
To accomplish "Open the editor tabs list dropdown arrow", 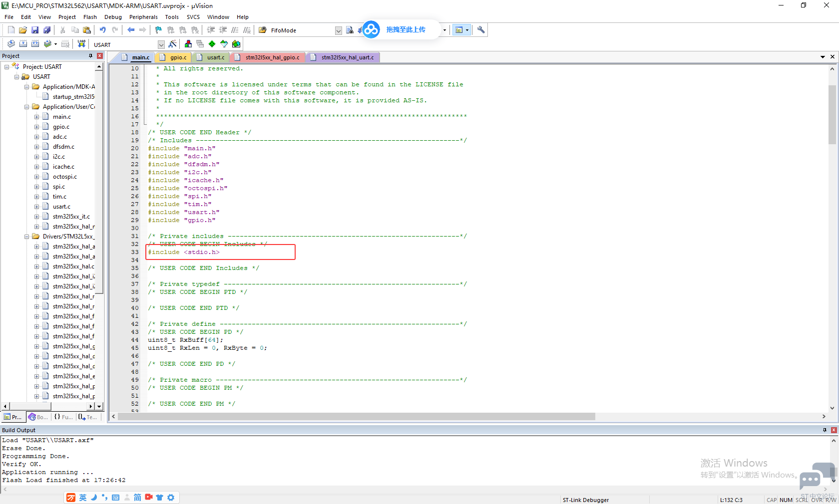I will [x=823, y=57].
